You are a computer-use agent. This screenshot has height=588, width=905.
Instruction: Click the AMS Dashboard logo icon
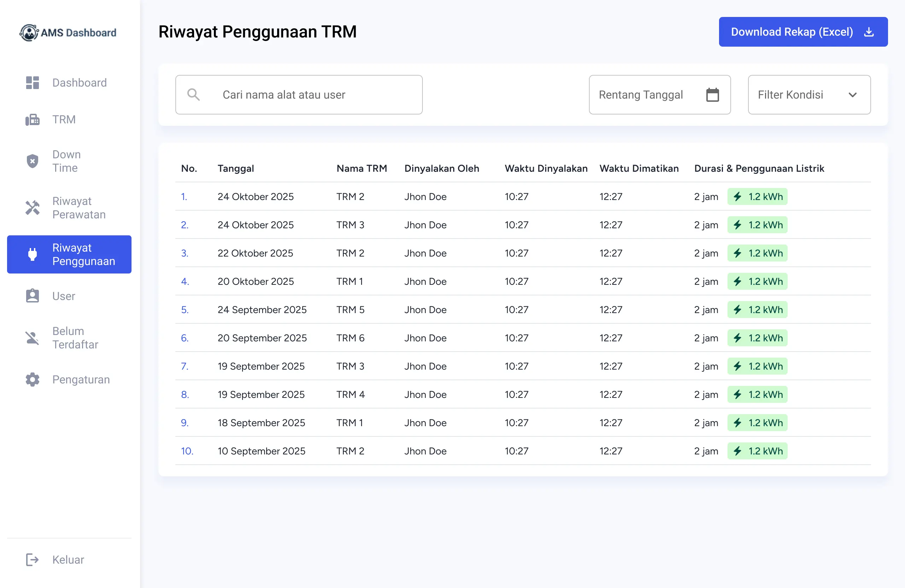point(29,33)
